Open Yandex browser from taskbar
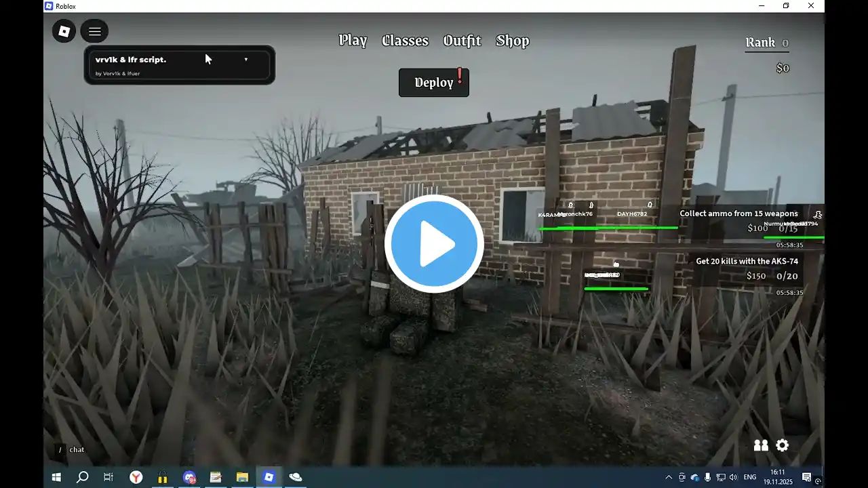The width and height of the screenshot is (868, 488). click(x=136, y=477)
